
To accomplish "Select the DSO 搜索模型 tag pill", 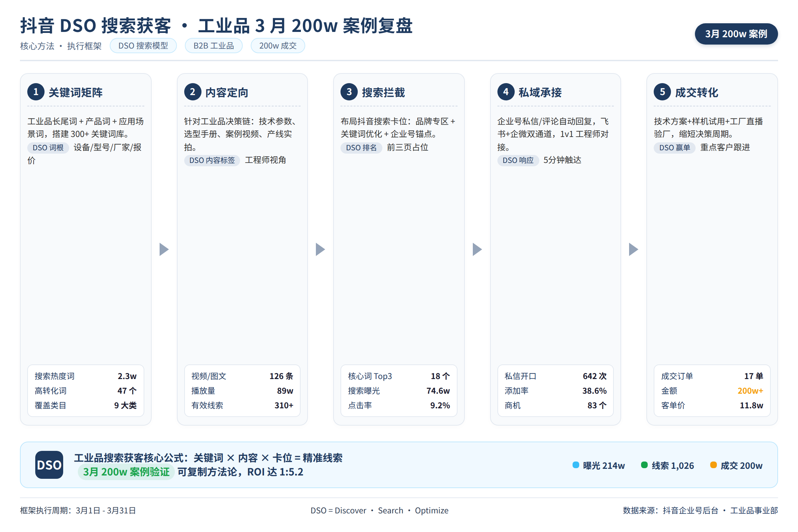I will click(143, 46).
